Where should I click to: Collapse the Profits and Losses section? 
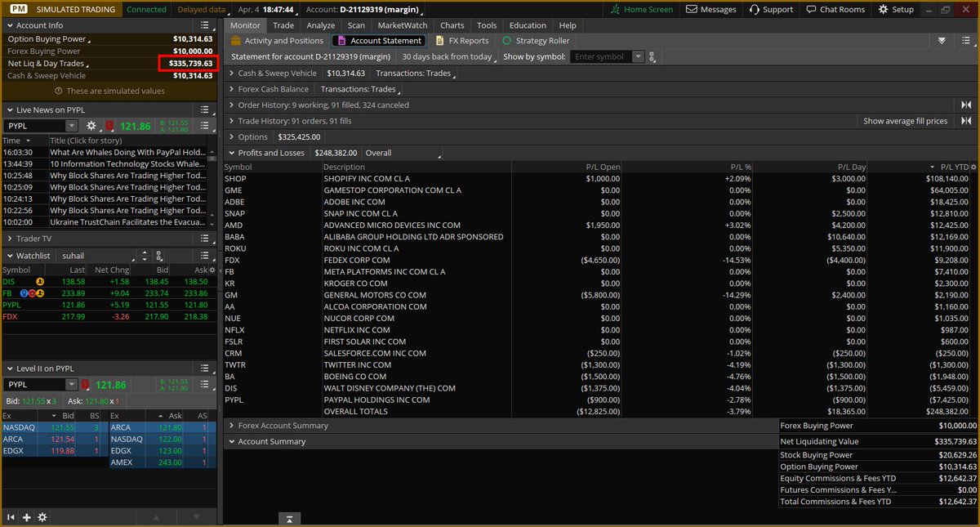point(231,153)
